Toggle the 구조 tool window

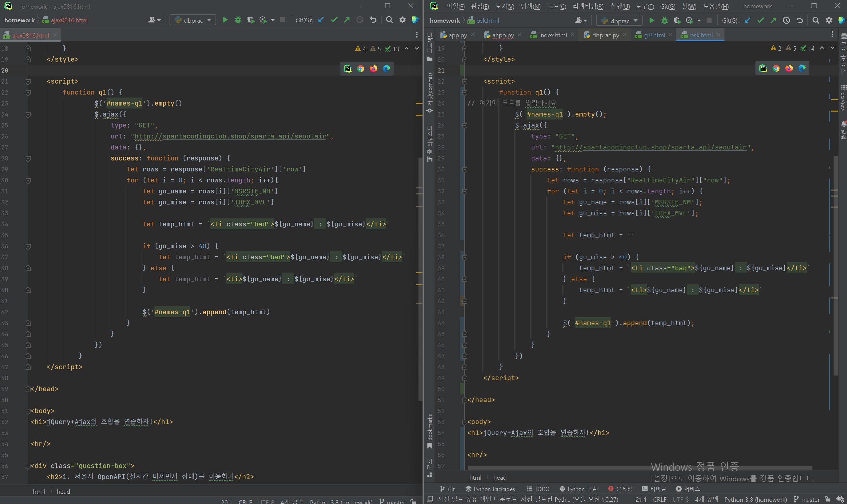click(x=429, y=468)
